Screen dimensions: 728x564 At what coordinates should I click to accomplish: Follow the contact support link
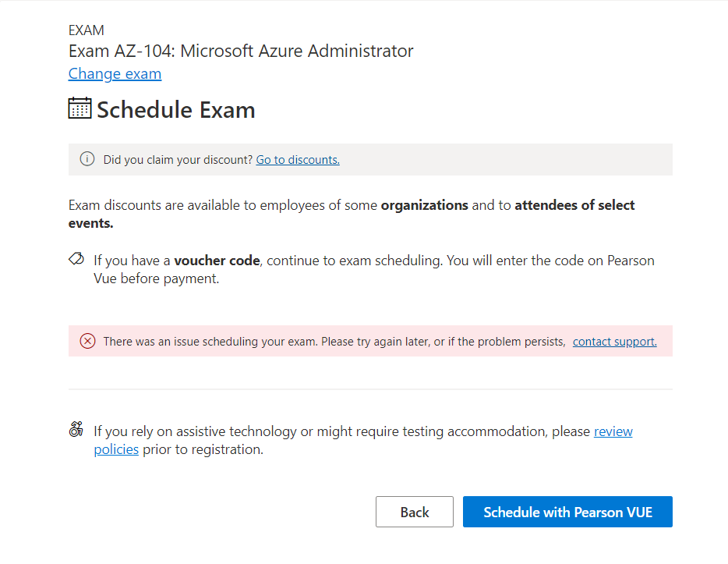point(614,341)
